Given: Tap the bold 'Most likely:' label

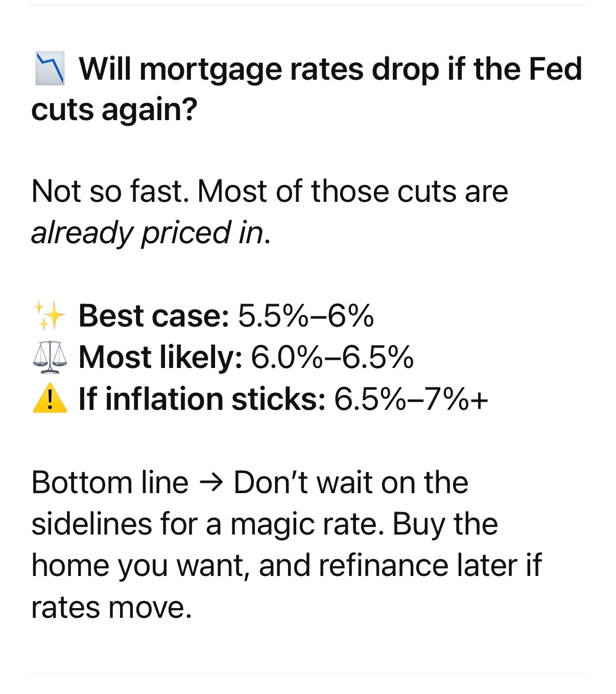Looking at the screenshot, I should (x=160, y=357).
